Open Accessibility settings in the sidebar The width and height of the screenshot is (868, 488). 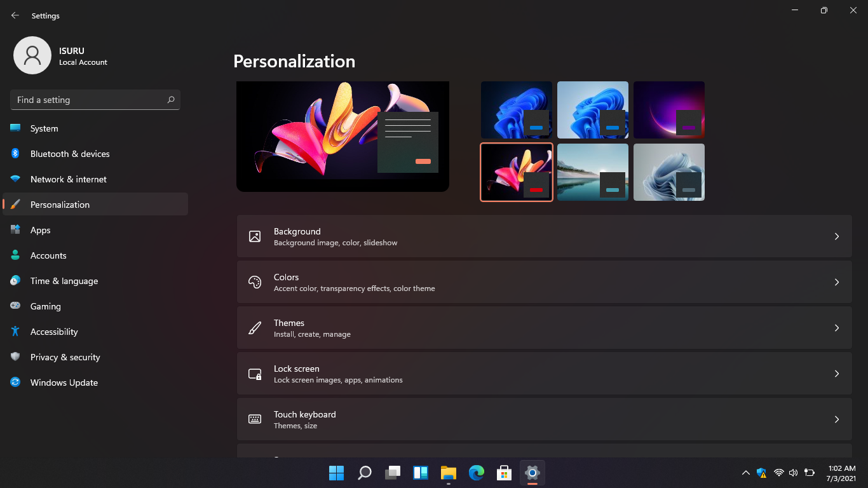pos(95,332)
